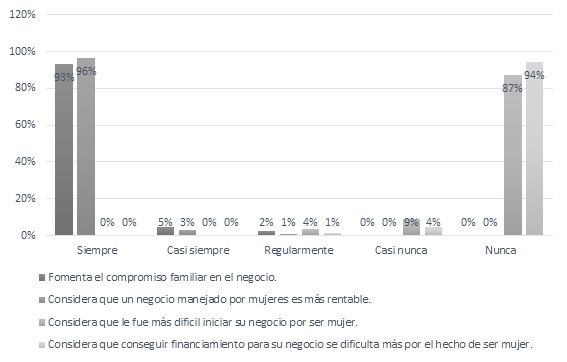Click the 9% bar under Casi nunca
The height and width of the screenshot is (362, 567).
412,227
